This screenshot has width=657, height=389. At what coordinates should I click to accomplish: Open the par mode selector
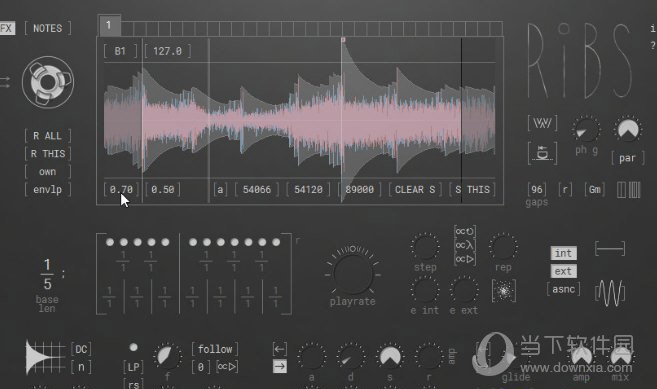click(x=627, y=158)
